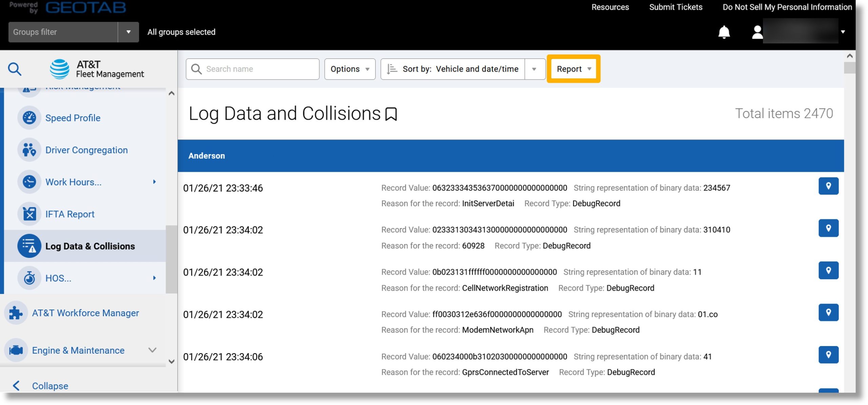This screenshot has height=405, width=868.
Task: Click the All groups selected text
Action: click(x=181, y=32)
